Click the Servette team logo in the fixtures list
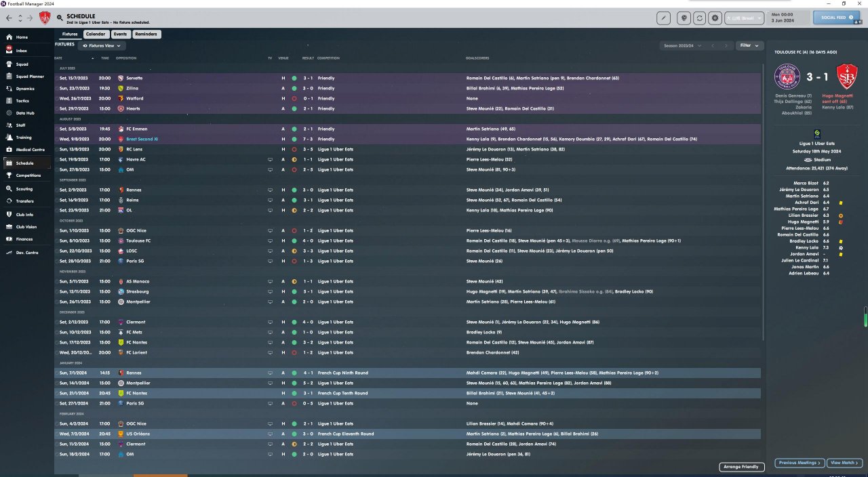 [x=121, y=78]
